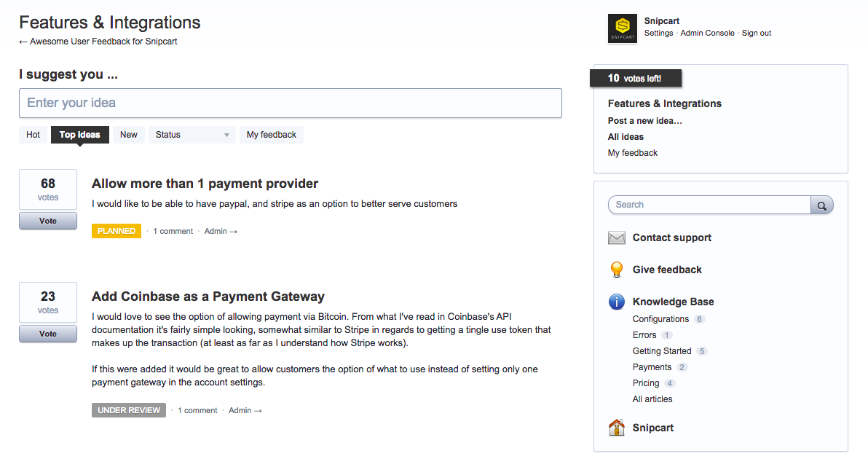Open the My feedback tab
This screenshot has height=459, width=868.
271,135
